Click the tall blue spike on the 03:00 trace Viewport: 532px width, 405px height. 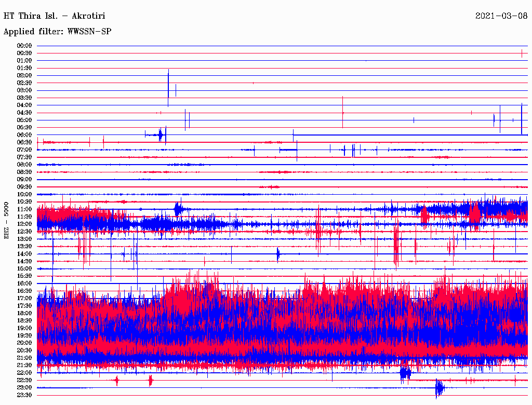point(168,88)
